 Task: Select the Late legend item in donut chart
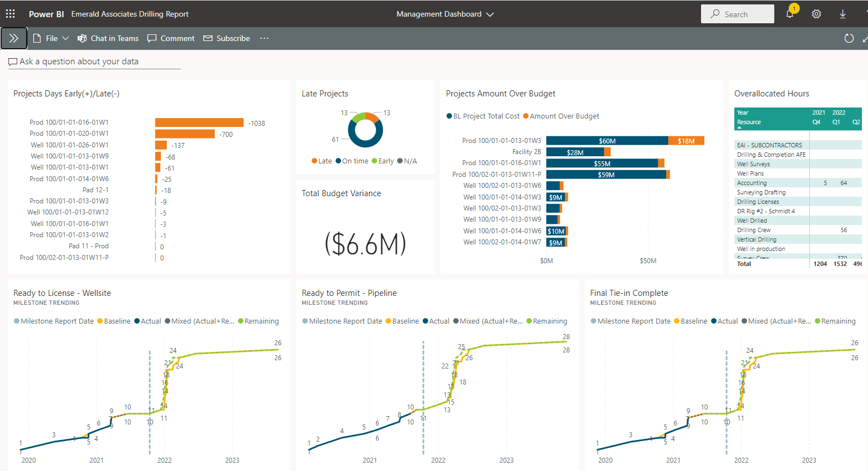[x=322, y=161]
